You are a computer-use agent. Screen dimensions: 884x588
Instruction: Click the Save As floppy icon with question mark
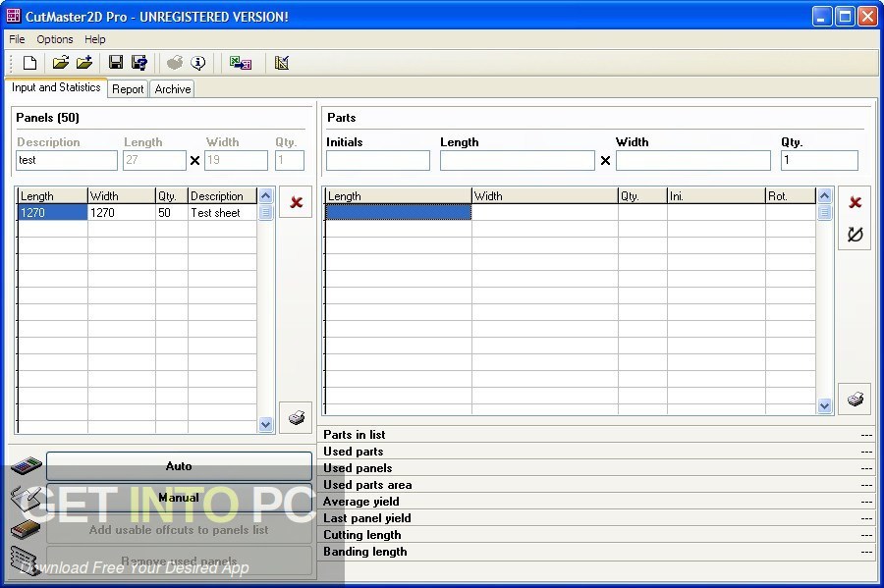(138, 63)
